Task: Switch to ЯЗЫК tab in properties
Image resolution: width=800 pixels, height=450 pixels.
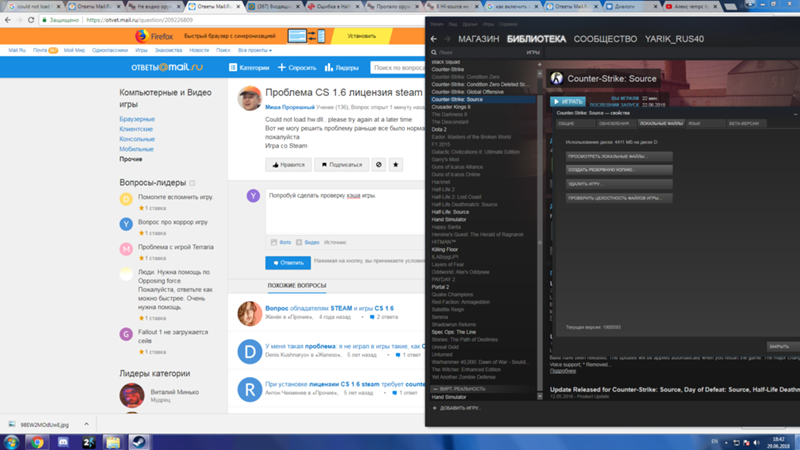Action: [x=705, y=123]
